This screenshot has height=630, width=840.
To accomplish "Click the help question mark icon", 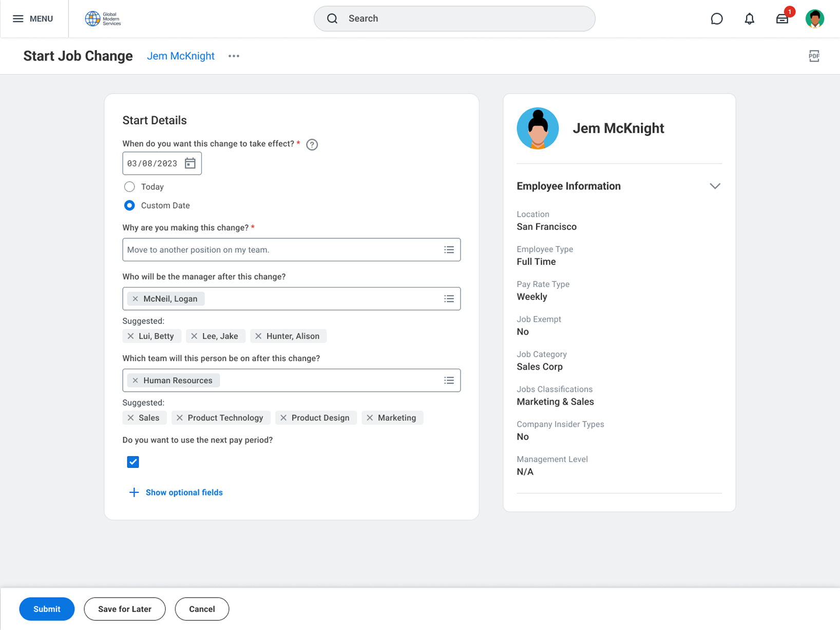I will tap(312, 145).
